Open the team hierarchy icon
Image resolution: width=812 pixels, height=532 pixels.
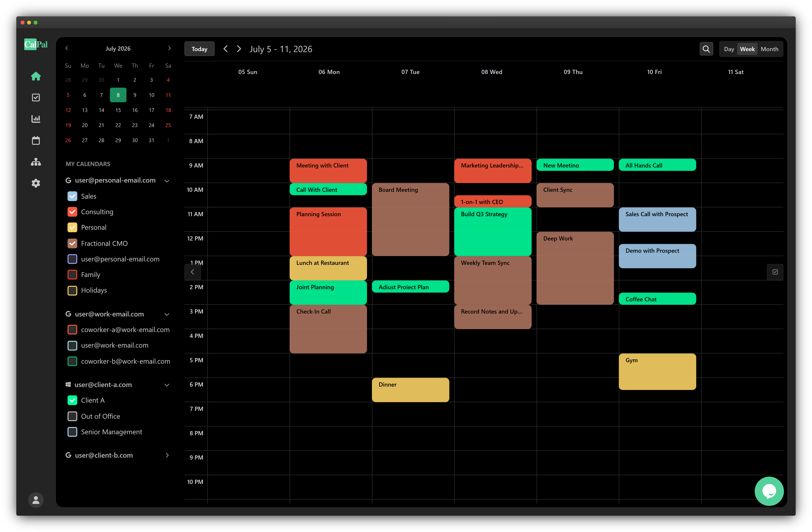point(36,162)
